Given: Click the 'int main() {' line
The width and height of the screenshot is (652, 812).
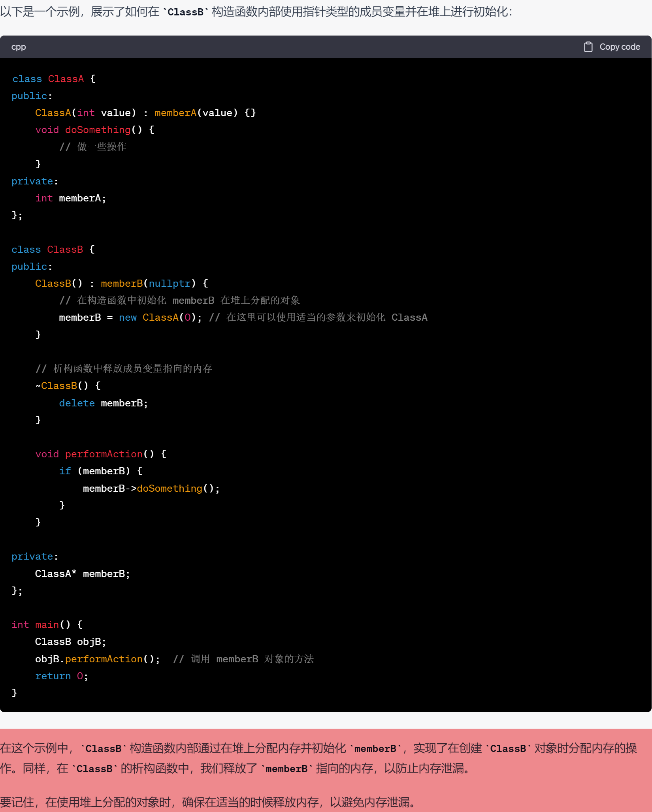Looking at the screenshot, I should pos(47,625).
